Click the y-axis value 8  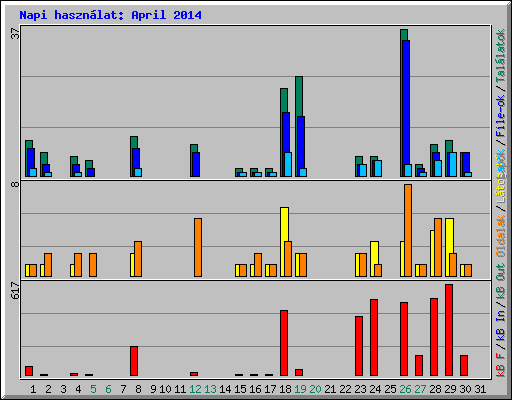click(x=15, y=184)
